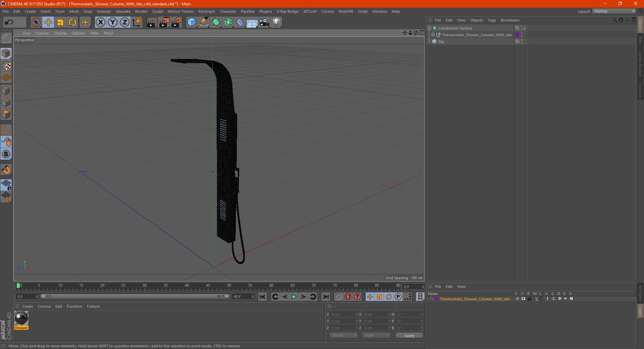The height and width of the screenshot is (349, 644).
Task: Activate the Move tool
Action: click(48, 22)
